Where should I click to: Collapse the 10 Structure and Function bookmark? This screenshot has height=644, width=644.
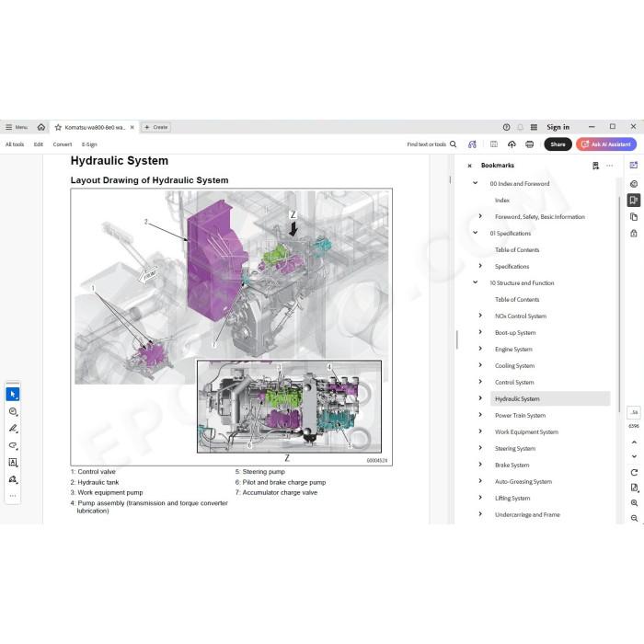(x=476, y=282)
